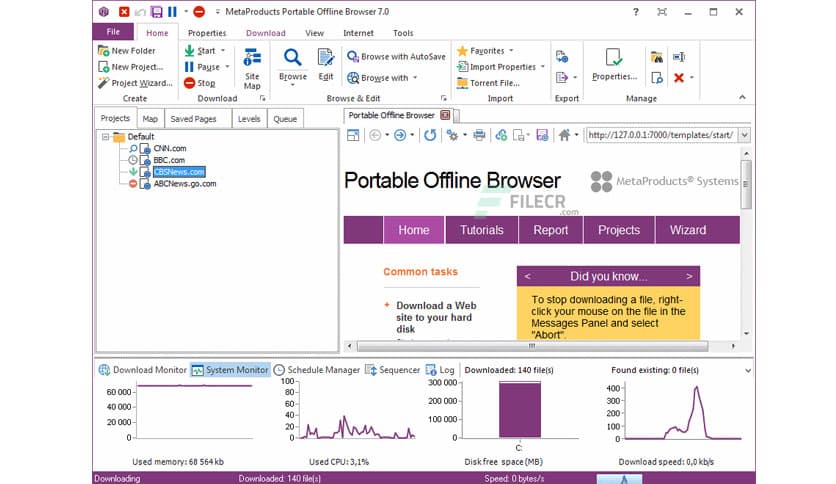This screenshot has height=484, width=836.
Task: Click Browse with AutoSave
Action: click(396, 57)
